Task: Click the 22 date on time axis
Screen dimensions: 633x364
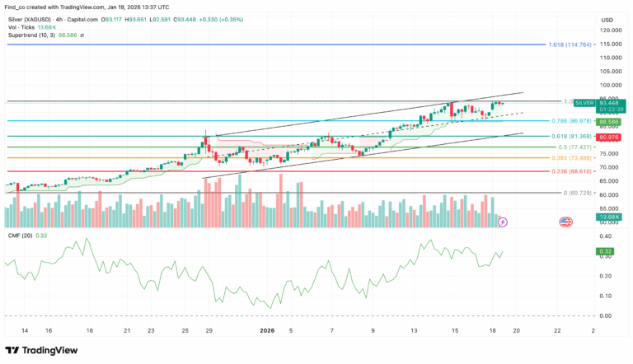Action: [557, 330]
